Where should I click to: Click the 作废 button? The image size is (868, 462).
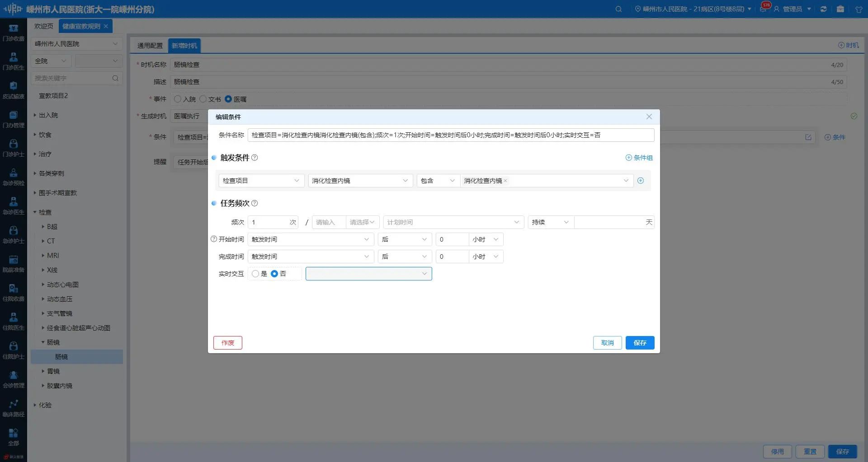coord(228,343)
